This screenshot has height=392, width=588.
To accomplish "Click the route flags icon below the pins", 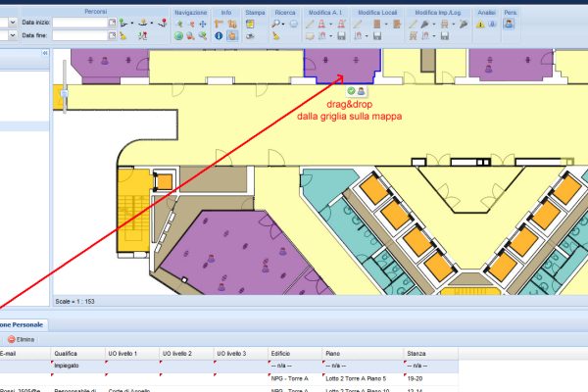I will click(142, 36).
